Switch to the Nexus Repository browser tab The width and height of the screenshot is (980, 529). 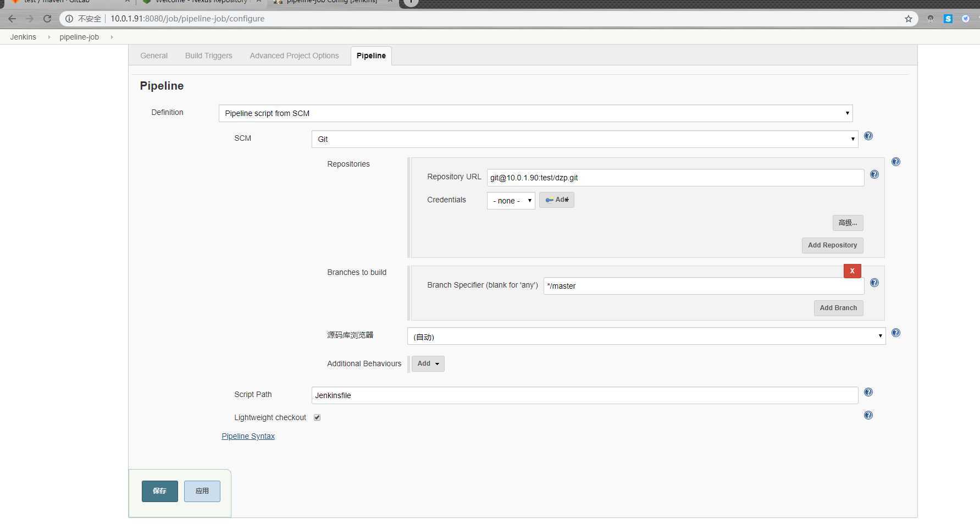[202, 2]
